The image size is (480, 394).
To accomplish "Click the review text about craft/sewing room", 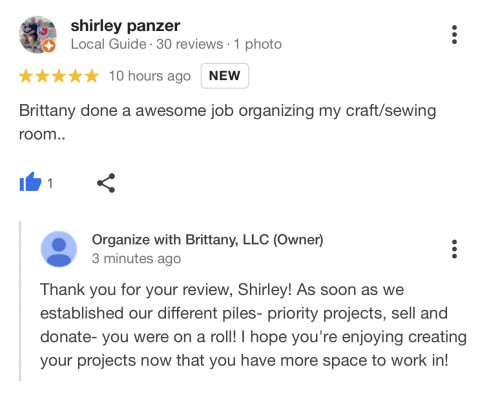I will [227, 122].
